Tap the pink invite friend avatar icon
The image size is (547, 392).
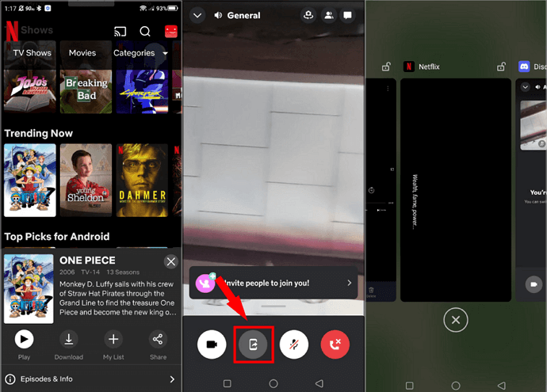point(205,283)
